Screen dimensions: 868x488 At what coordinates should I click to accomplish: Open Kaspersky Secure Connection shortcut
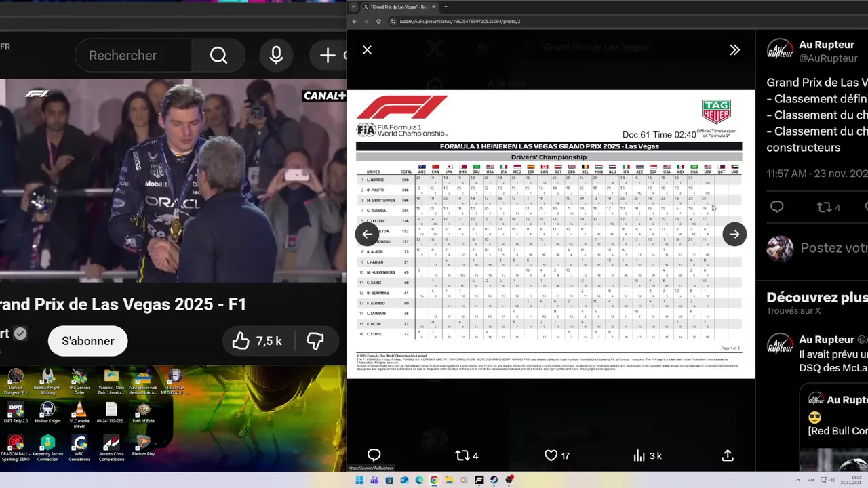click(x=47, y=448)
